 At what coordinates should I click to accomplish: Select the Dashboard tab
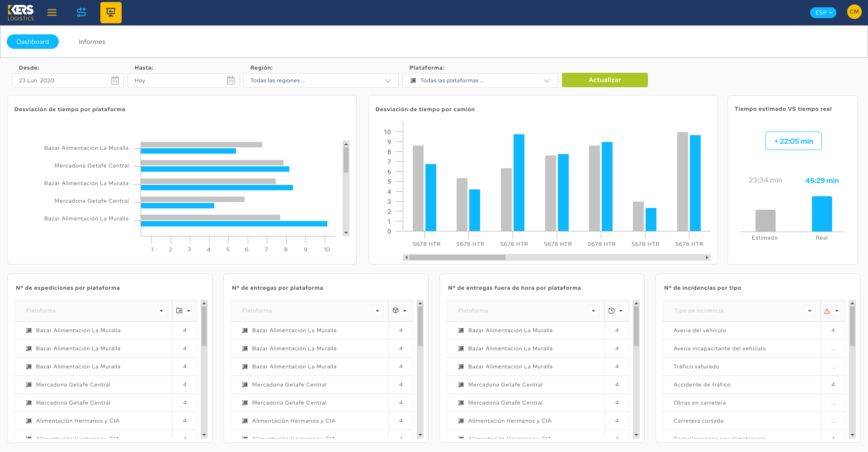(x=33, y=42)
